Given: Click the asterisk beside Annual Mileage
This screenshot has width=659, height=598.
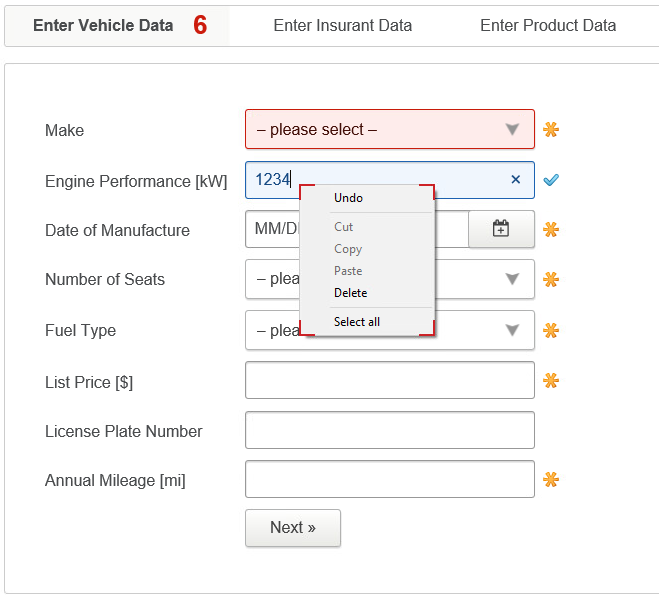Looking at the screenshot, I should [x=551, y=480].
